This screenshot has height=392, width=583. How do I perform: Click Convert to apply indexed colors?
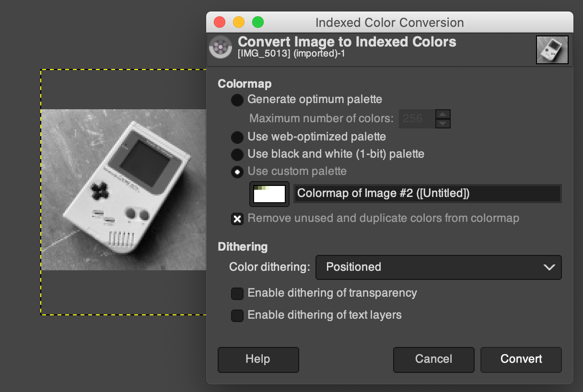pos(521,359)
